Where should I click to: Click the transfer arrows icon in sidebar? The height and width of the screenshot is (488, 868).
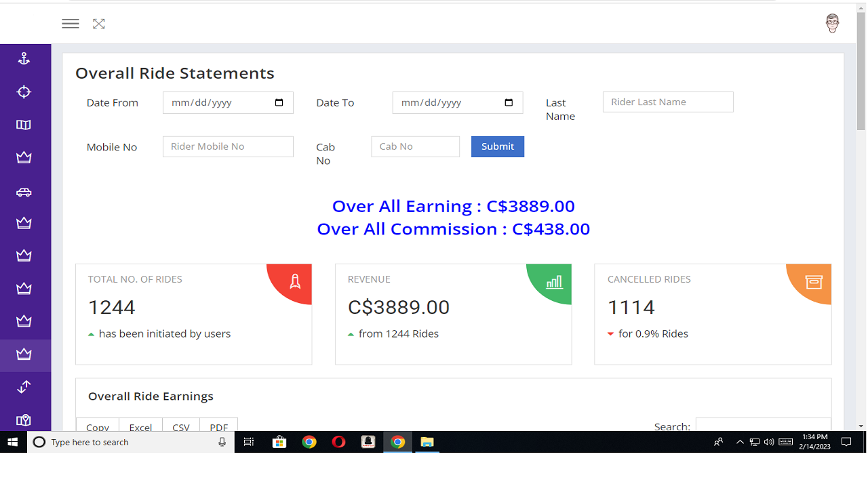click(25, 386)
